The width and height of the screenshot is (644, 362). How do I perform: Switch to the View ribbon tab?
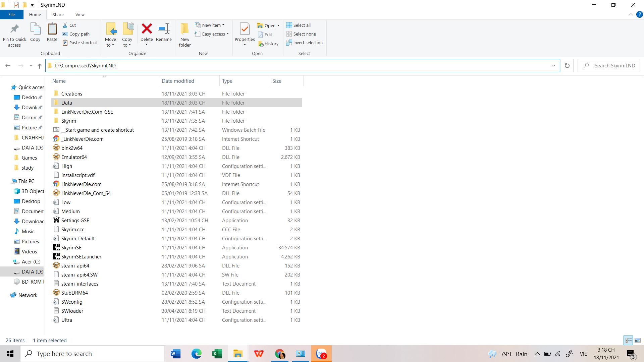pos(80,14)
